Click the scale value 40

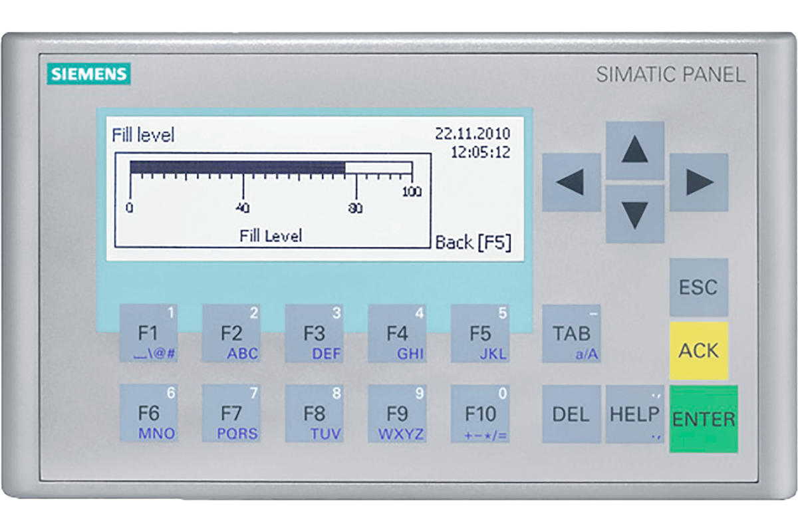tap(243, 208)
